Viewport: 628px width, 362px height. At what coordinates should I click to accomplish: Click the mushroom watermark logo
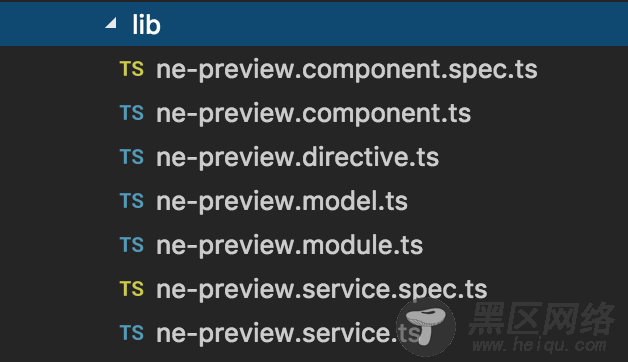pos(426,327)
